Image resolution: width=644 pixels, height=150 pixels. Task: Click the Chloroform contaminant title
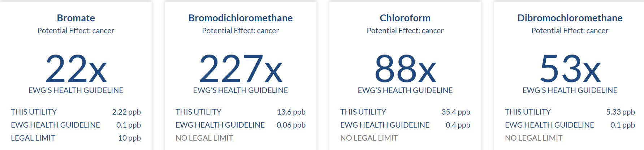pos(405,18)
